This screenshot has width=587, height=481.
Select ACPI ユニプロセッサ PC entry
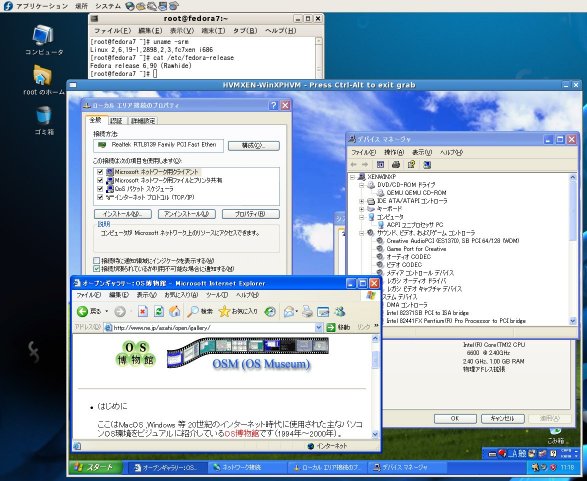click(x=414, y=225)
